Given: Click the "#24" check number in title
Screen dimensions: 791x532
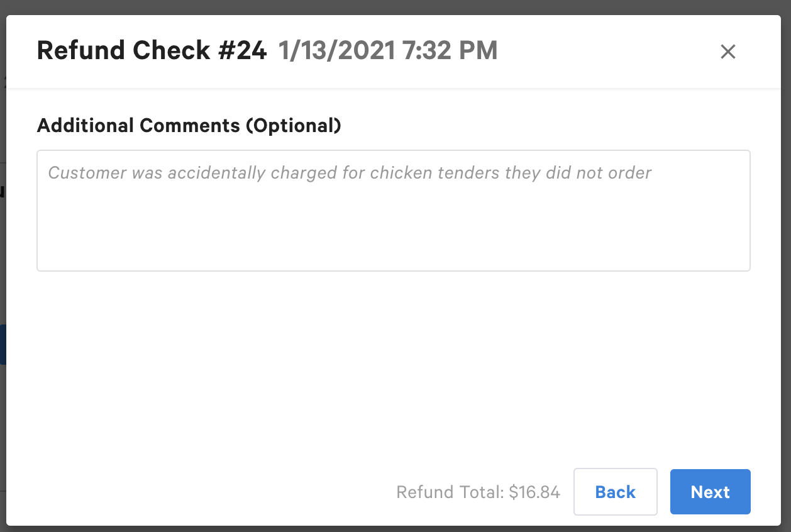Looking at the screenshot, I should 241,51.
